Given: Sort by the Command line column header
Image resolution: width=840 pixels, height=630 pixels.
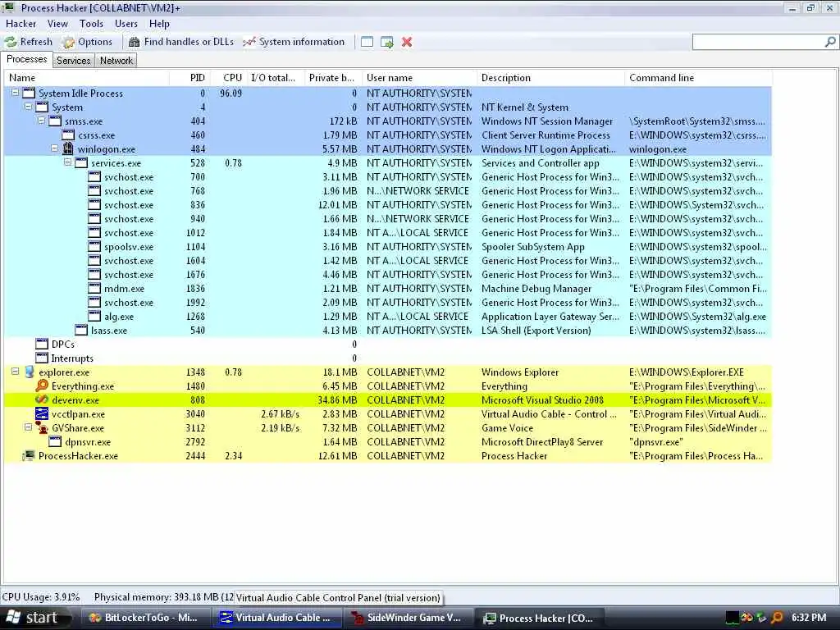Looking at the screenshot, I should [699, 78].
